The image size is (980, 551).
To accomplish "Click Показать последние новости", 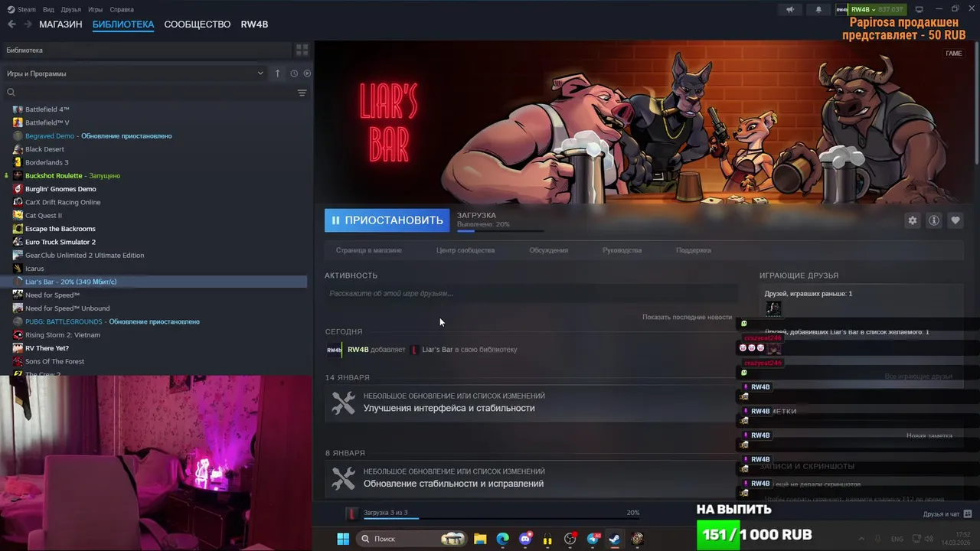I will [x=687, y=317].
